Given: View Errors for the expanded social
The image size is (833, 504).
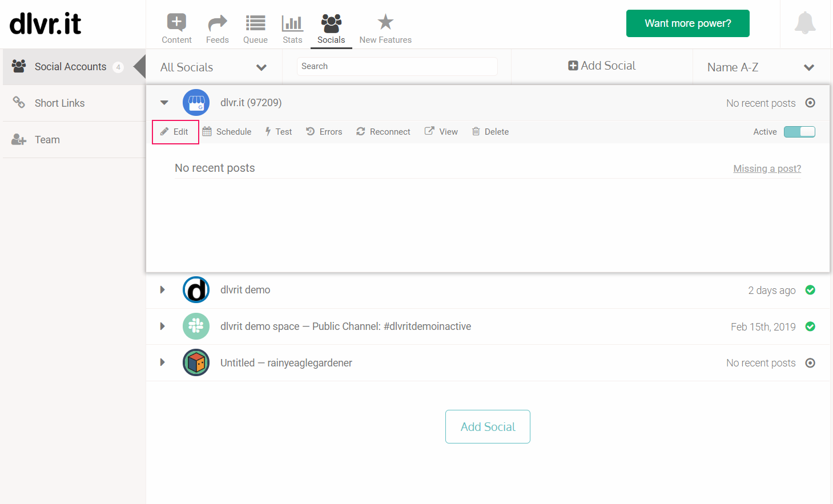Looking at the screenshot, I should point(324,132).
